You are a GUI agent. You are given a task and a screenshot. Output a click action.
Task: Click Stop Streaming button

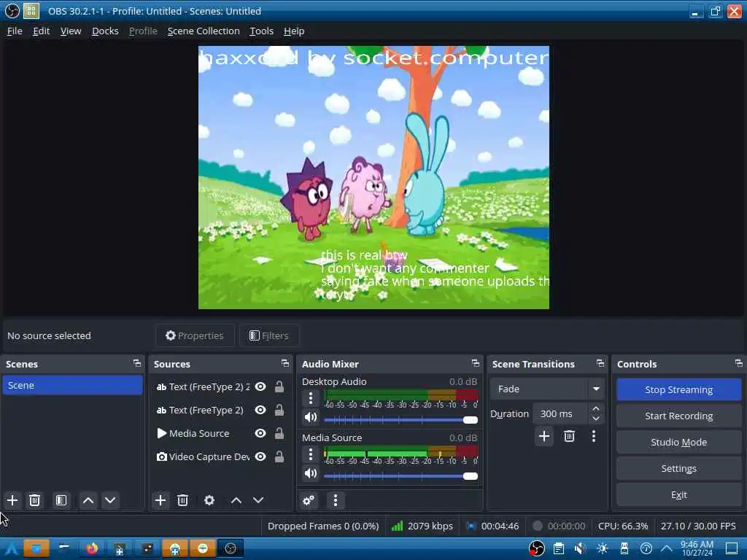[679, 389]
